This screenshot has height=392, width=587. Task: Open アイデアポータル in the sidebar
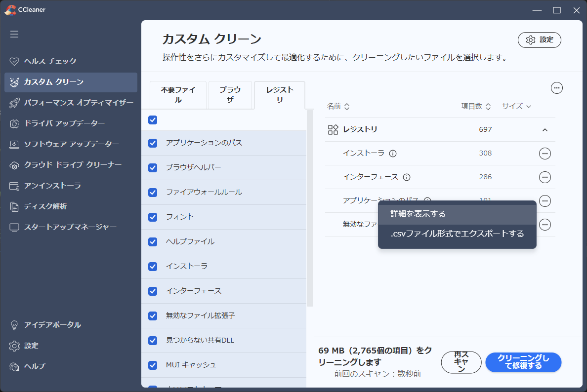[71, 325]
